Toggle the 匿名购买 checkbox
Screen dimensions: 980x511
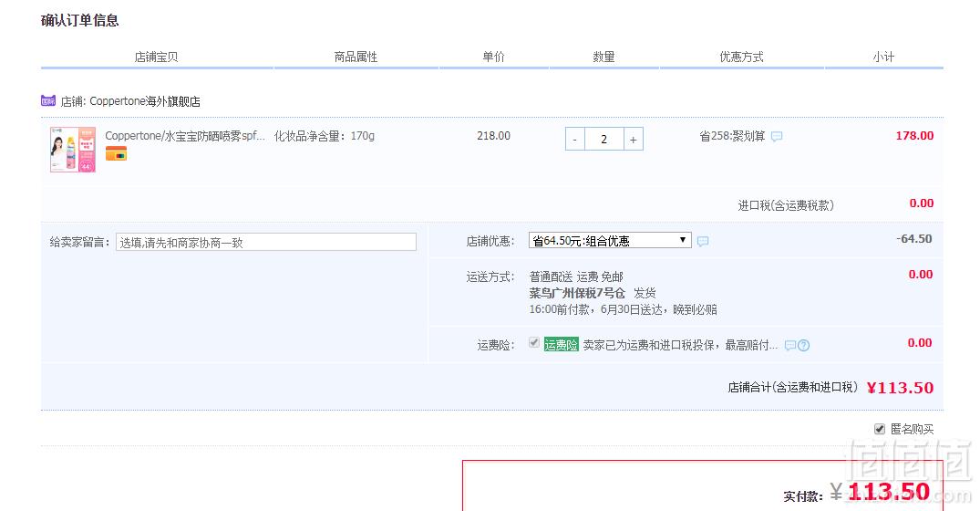[x=880, y=429]
